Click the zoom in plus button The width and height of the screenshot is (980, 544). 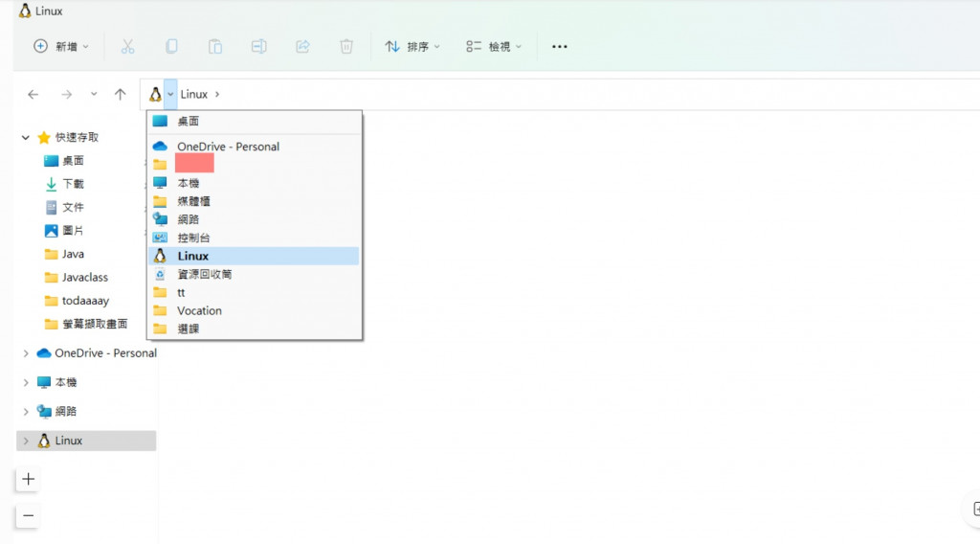[28, 479]
